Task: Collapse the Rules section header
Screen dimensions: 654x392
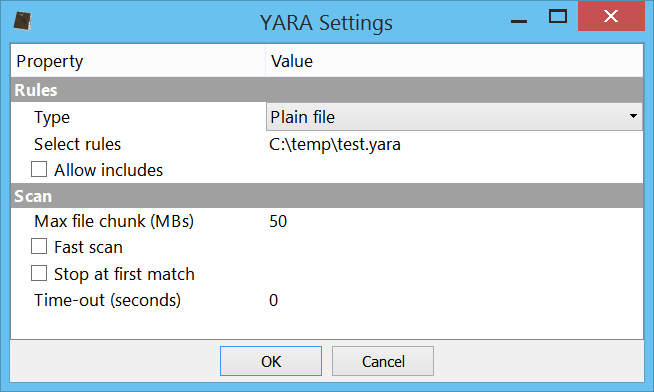Action: point(327,90)
